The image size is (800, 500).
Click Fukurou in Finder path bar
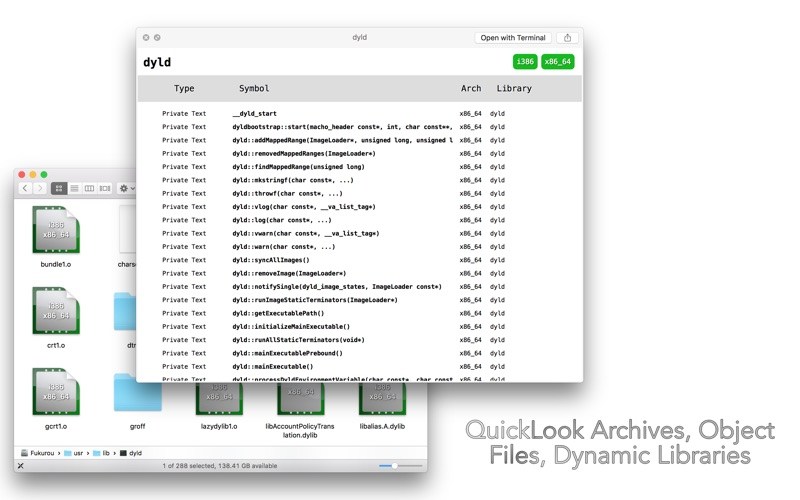pyautogui.click(x=38, y=453)
